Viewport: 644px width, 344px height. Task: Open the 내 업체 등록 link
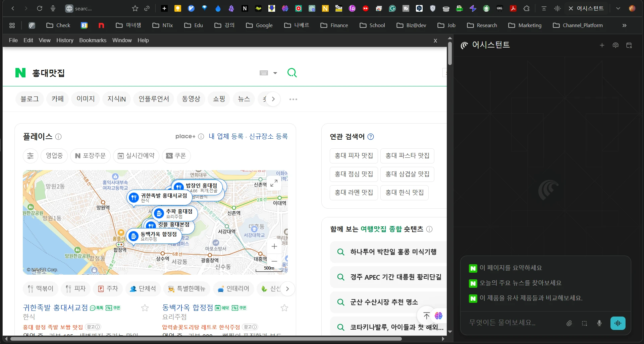point(226,136)
